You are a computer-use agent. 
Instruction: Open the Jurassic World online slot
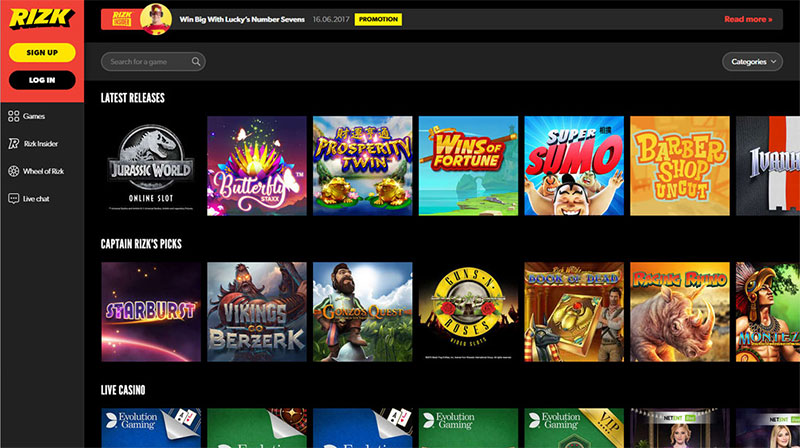[x=151, y=166]
